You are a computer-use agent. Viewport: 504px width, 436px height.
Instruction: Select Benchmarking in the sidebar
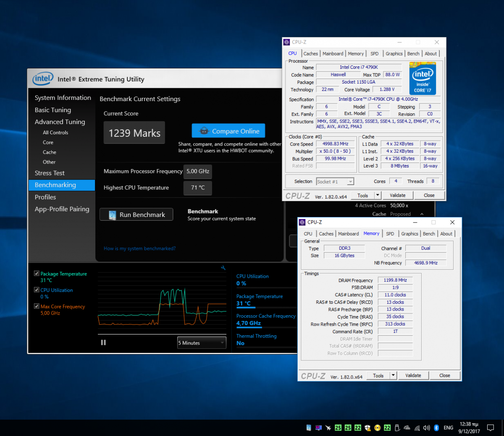pyautogui.click(x=62, y=185)
